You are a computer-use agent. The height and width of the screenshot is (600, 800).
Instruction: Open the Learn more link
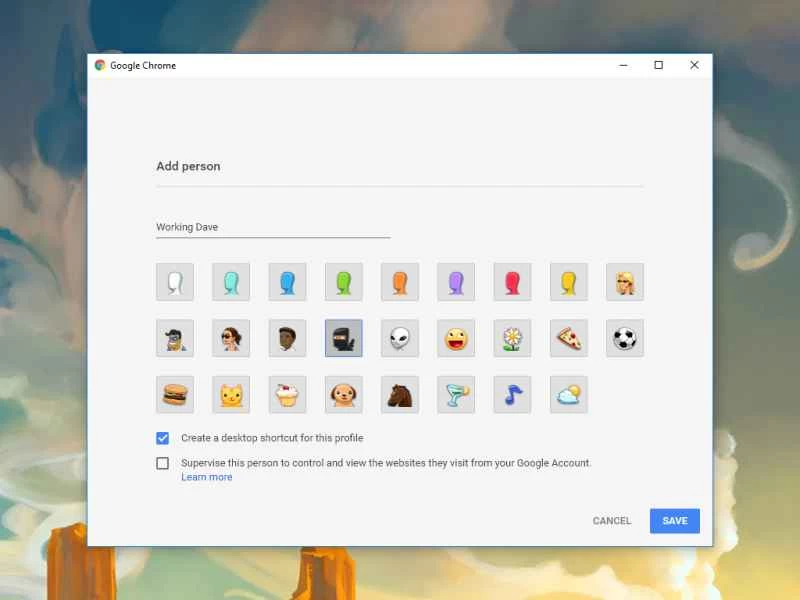click(207, 477)
